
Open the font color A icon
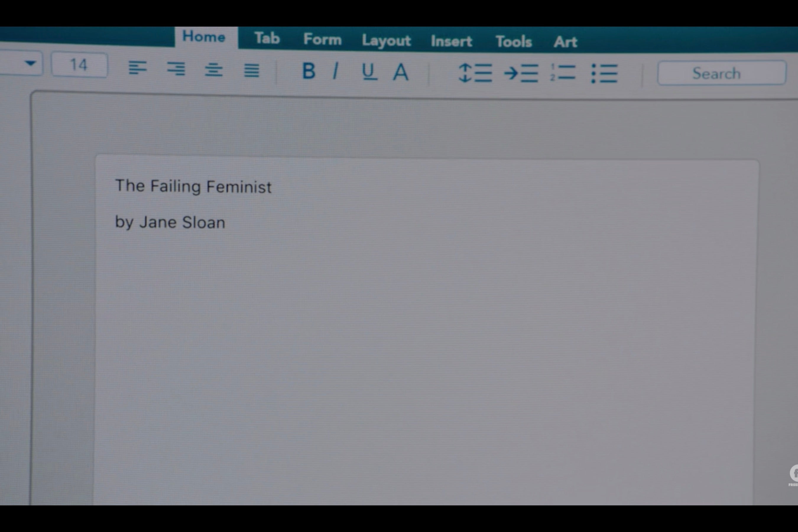[x=401, y=72]
